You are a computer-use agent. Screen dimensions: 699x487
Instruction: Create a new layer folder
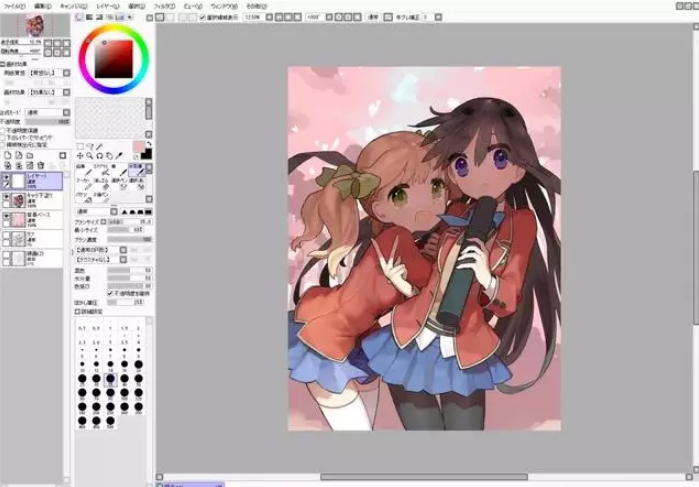30,155
